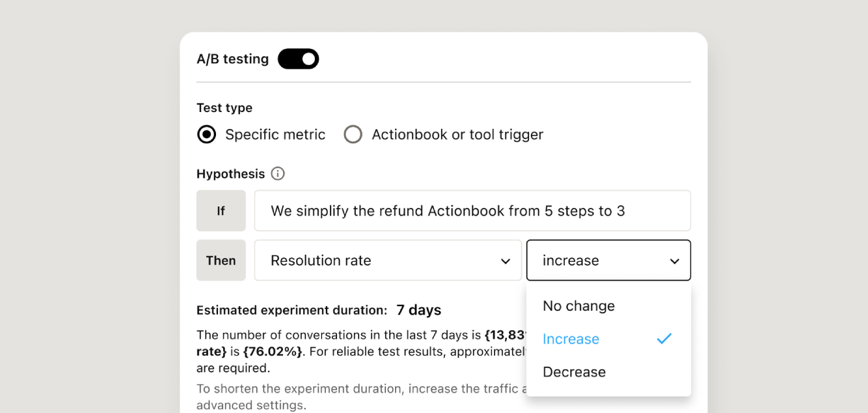Select the Specific metric radio button
The width and height of the screenshot is (868, 413).
[x=206, y=134]
